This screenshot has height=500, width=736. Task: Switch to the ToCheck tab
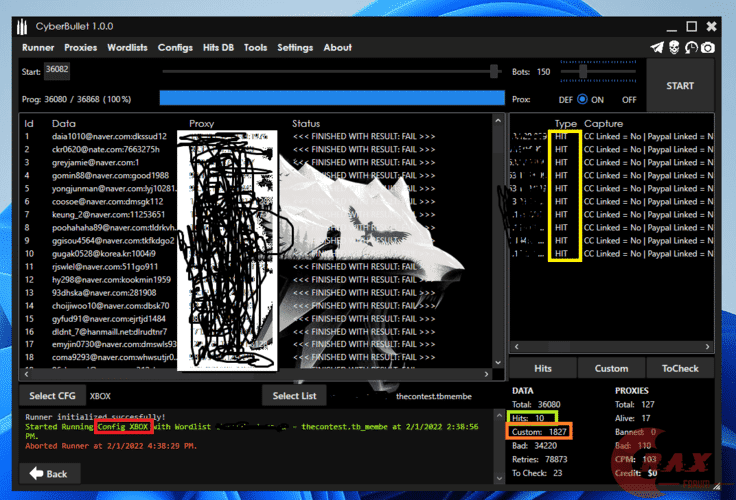pos(680,368)
